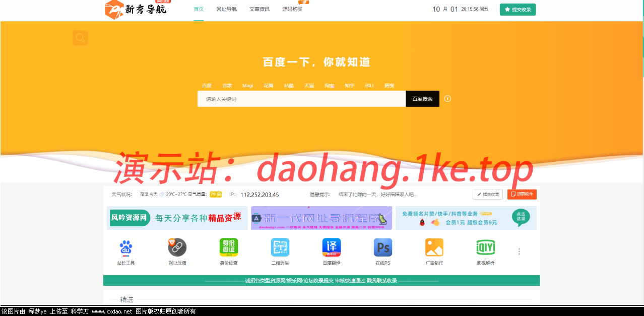Click the 请输入关键词 search input field

click(302, 99)
